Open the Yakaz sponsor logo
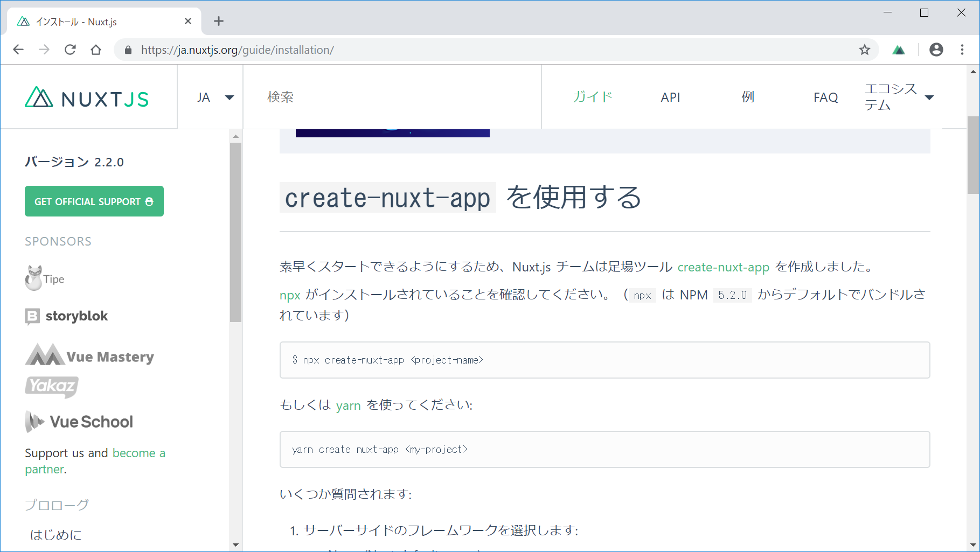This screenshot has height=552, width=980. tap(52, 387)
